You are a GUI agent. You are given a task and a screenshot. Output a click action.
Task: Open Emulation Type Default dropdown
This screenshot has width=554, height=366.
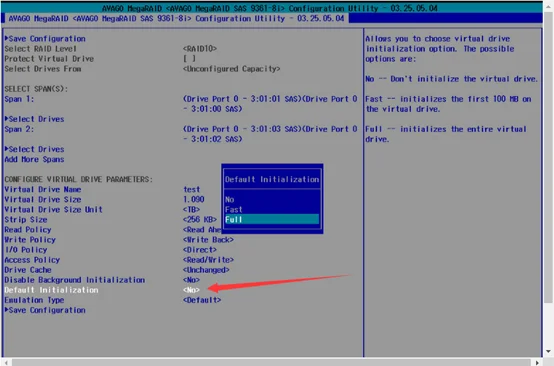pos(202,300)
